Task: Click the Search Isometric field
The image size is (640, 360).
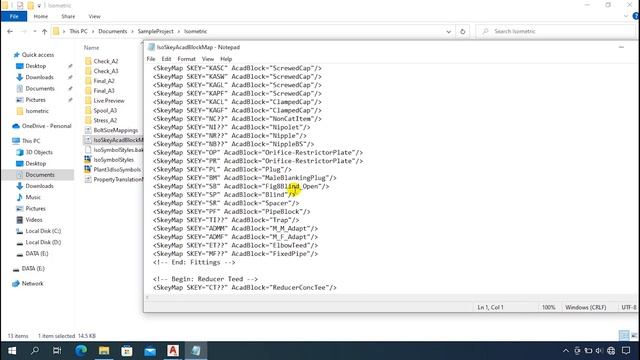Action: 556,31
